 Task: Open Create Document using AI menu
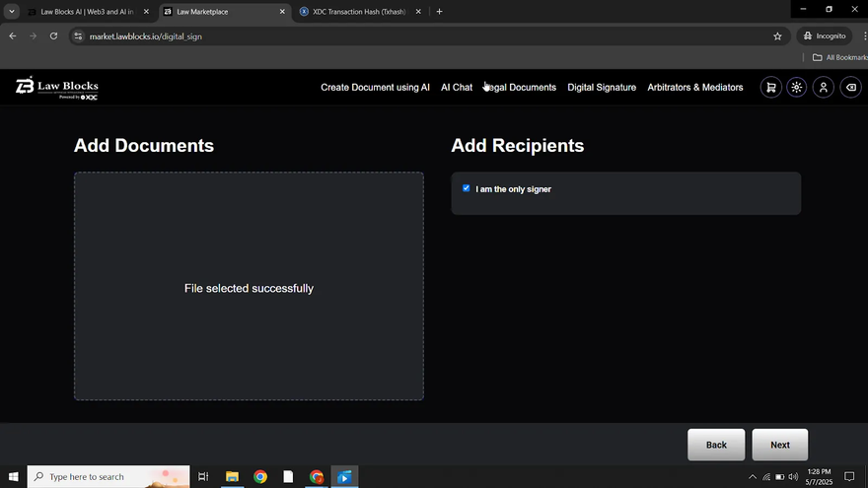[x=375, y=88]
